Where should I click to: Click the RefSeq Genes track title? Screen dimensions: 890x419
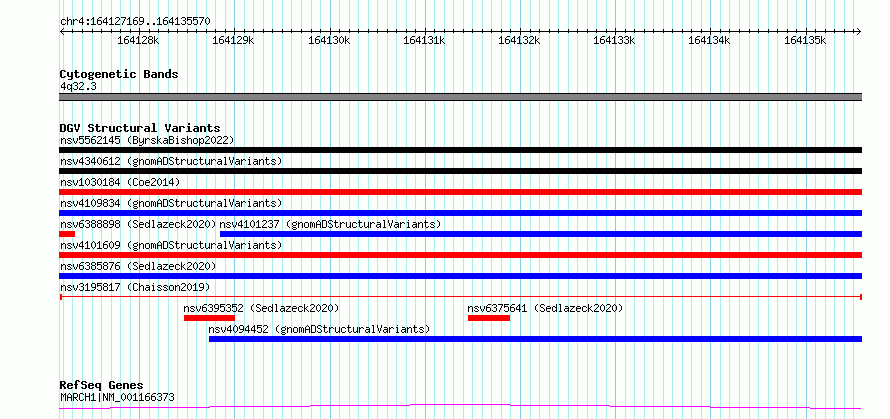pos(102,386)
